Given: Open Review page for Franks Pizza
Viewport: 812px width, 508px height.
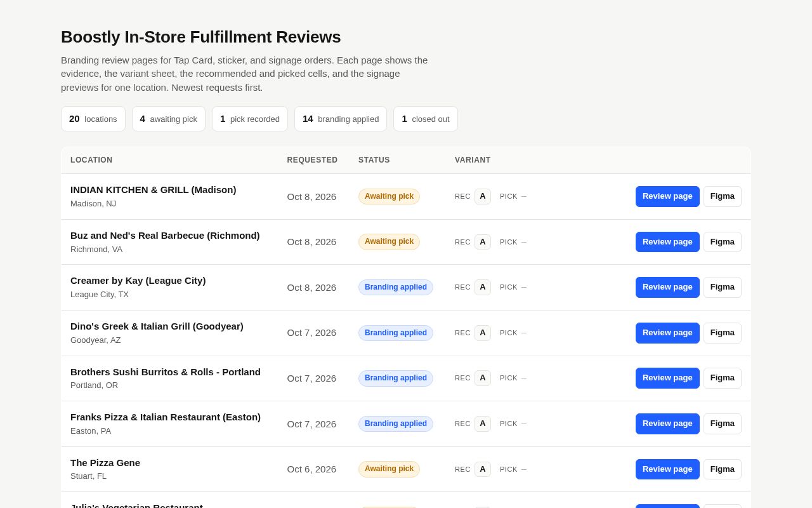Looking at the screenshot, I should click(x=667, y=424).
